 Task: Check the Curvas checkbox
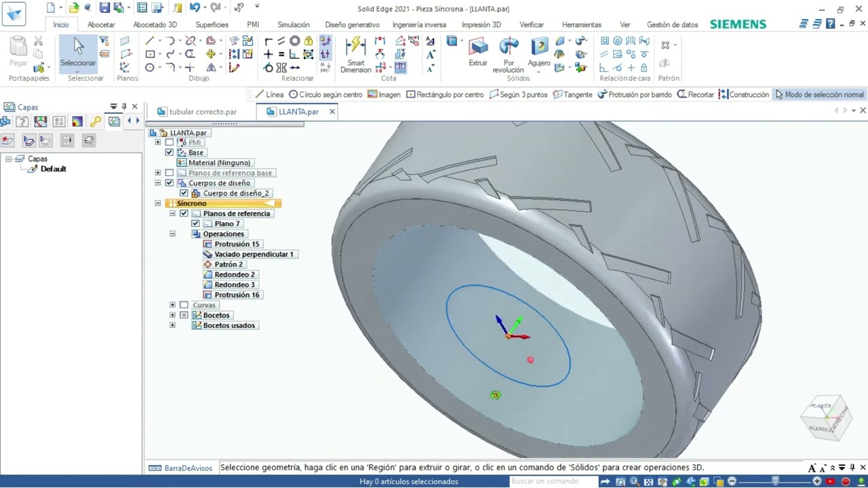pyautogui.click(x=184, y=305)
